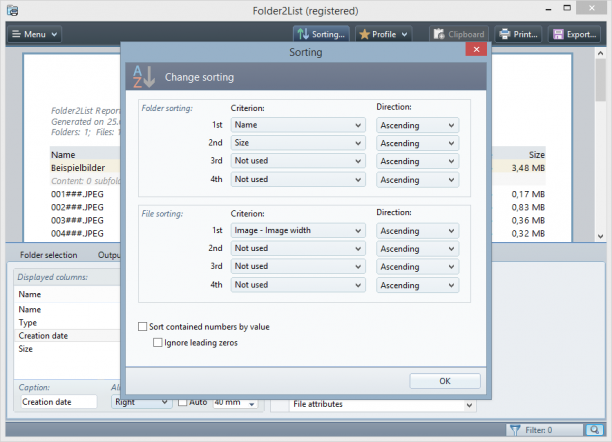Expand 2nd folder criterion Size dropdown
Screen dimensions: 612x442
(x=298, y=143)
